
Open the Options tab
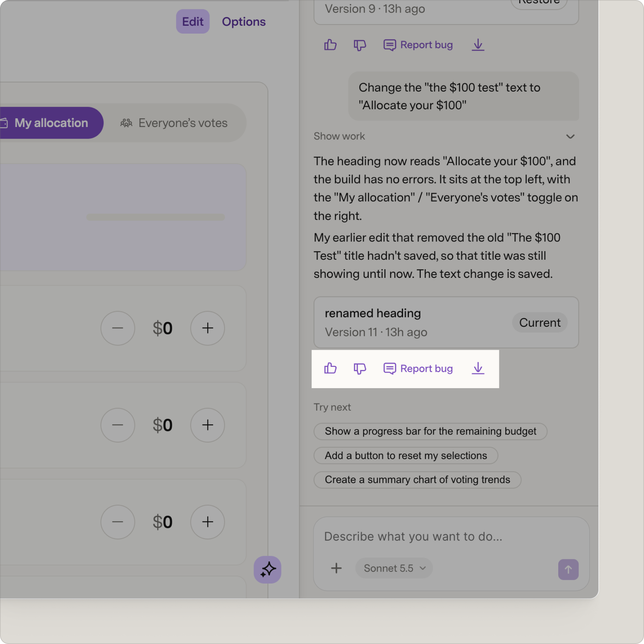click(x=243, y=22)
